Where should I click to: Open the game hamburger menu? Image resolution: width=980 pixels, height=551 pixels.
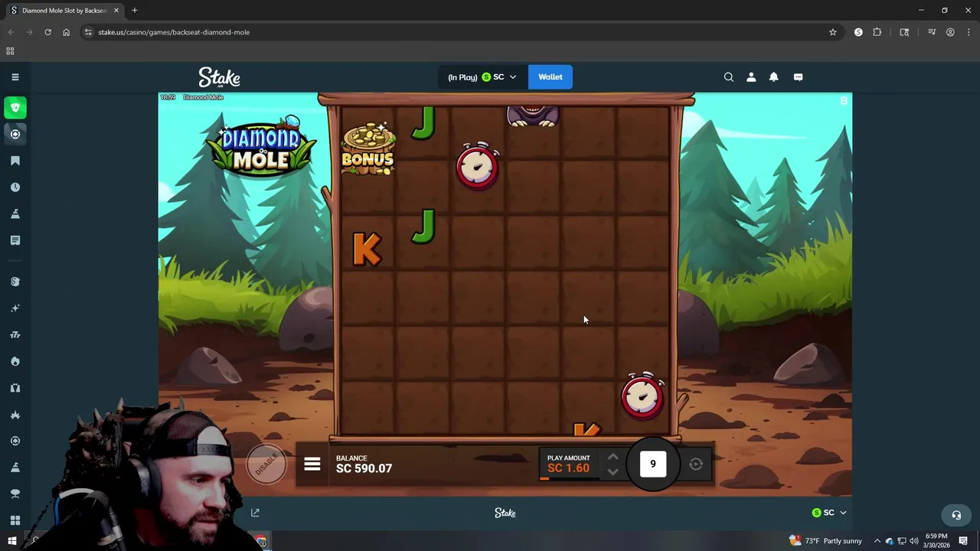(312, 464)
